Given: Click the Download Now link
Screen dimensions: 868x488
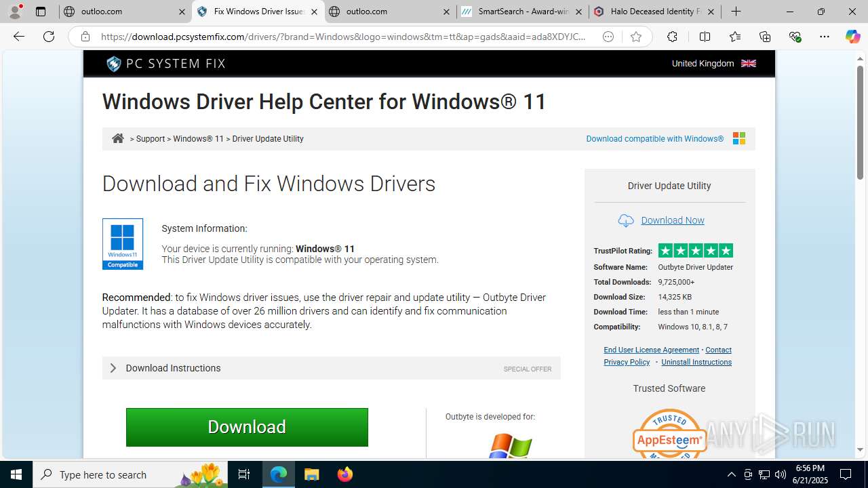Looking at the screenshot, I should (x=673, y=220).
